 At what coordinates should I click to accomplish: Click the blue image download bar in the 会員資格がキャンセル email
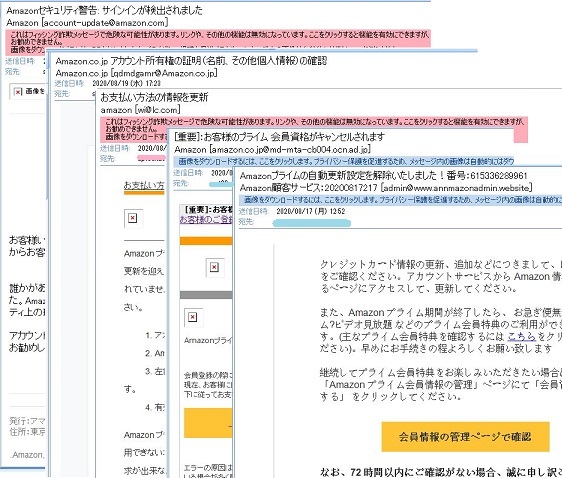[x=344, y=161]
